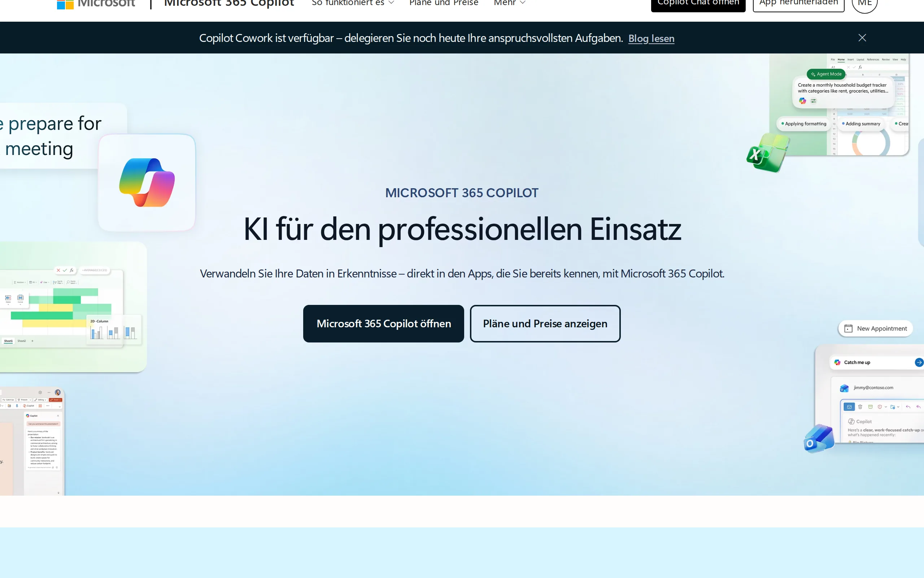924x578 pixels.
Task: Expand the "So funktioniert es" menu
Action: pos(353,3)
